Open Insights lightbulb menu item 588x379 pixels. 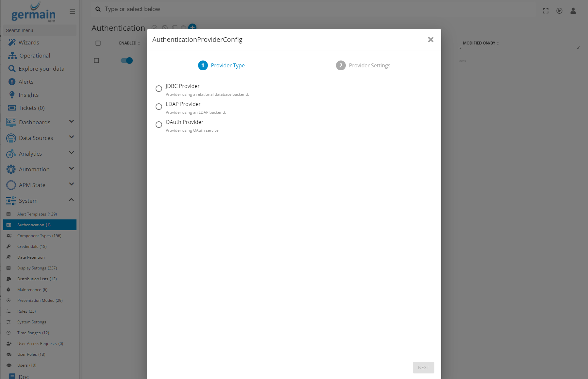pyautogui.click(x=28, y=95)
